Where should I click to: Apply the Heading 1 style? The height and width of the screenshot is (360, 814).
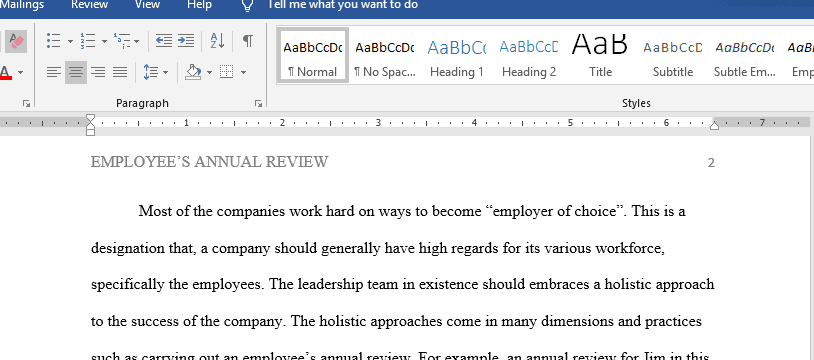click(x=456, y=55)
